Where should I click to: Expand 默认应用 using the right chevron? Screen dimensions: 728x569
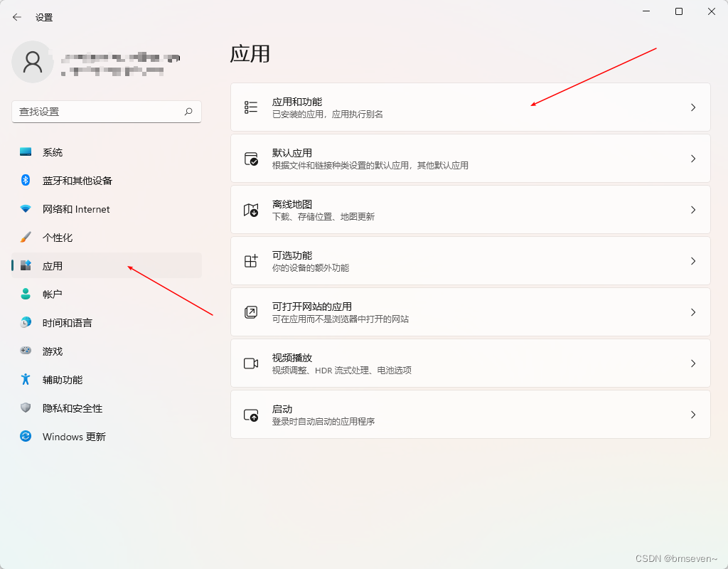tap(693, 158)
